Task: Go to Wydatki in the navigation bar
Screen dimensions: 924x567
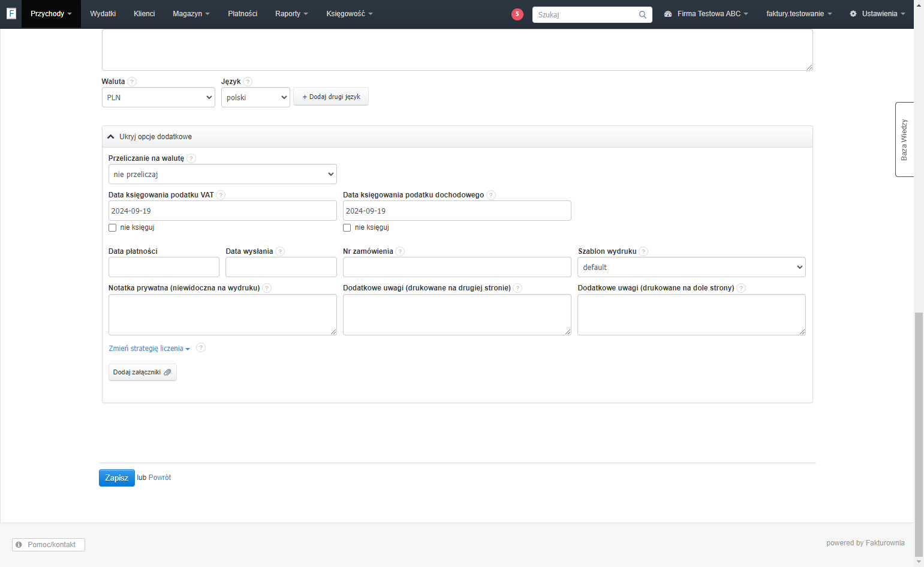Action: (x=103, y=14)
